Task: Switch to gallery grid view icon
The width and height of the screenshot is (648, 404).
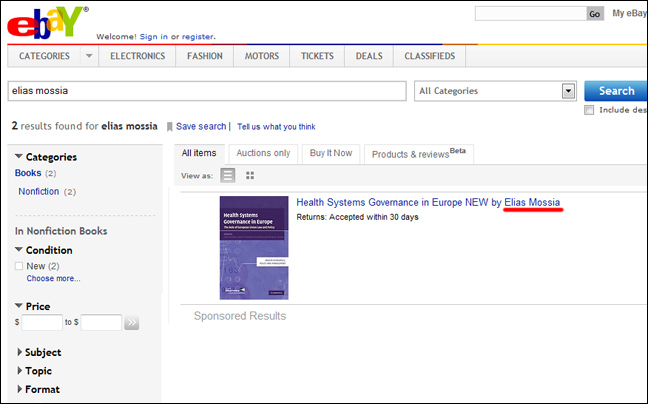Action: 250,175
